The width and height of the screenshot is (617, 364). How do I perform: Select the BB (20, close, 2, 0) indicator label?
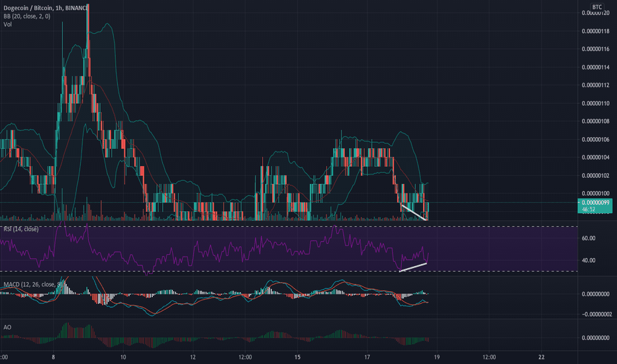tap(26, 16)
